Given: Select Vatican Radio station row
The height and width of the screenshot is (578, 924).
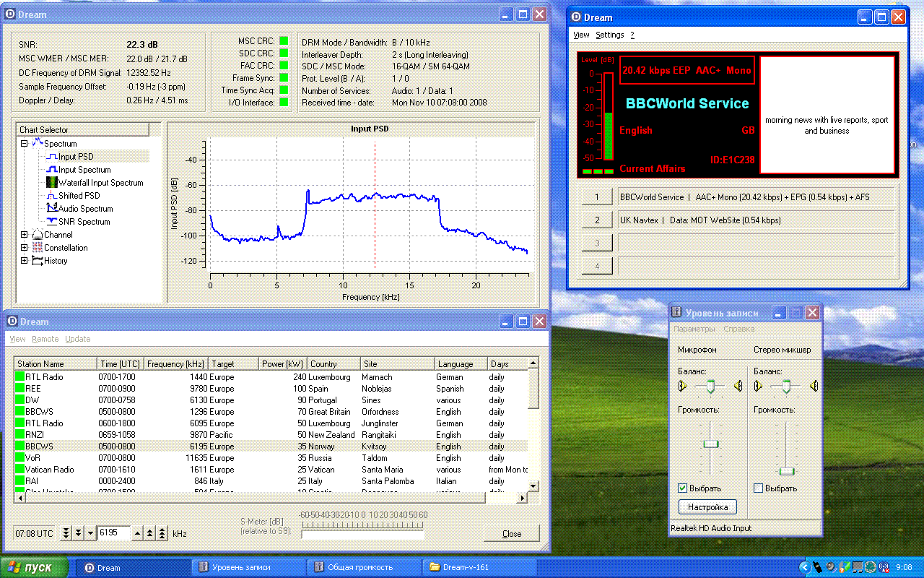Looking at the screenshot, I should [x=271, y=470].
